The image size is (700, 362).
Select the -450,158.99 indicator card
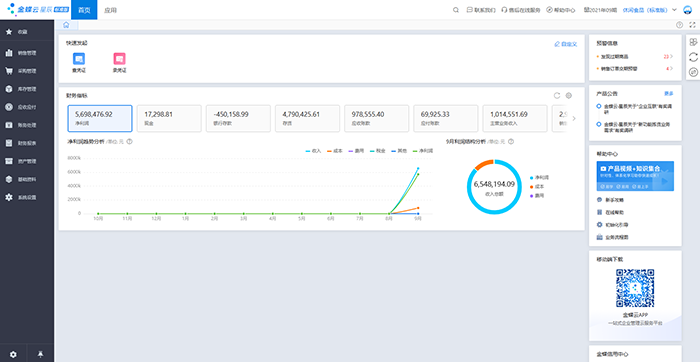238,118
